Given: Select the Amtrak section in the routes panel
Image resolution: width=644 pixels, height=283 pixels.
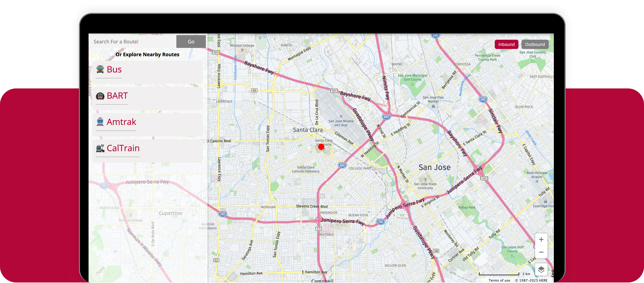Looking at the screenshot, I should pyautogui.click(x=121, y=122).
